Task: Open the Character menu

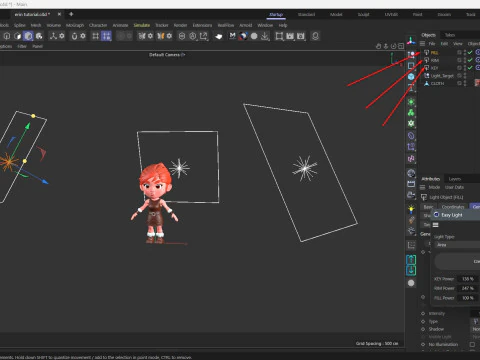Action: tap(98, 25)
